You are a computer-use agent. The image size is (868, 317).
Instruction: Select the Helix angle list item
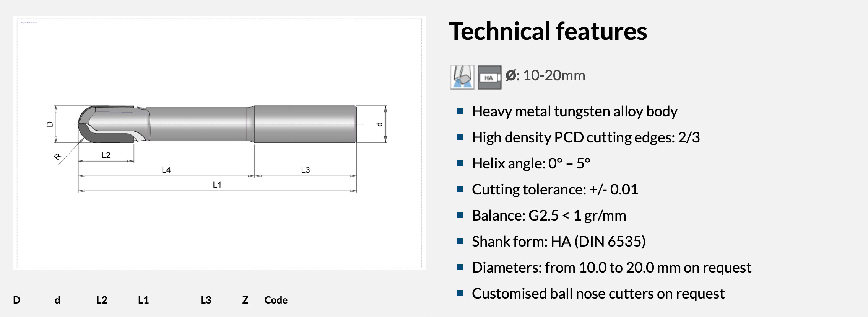point(531,163)
